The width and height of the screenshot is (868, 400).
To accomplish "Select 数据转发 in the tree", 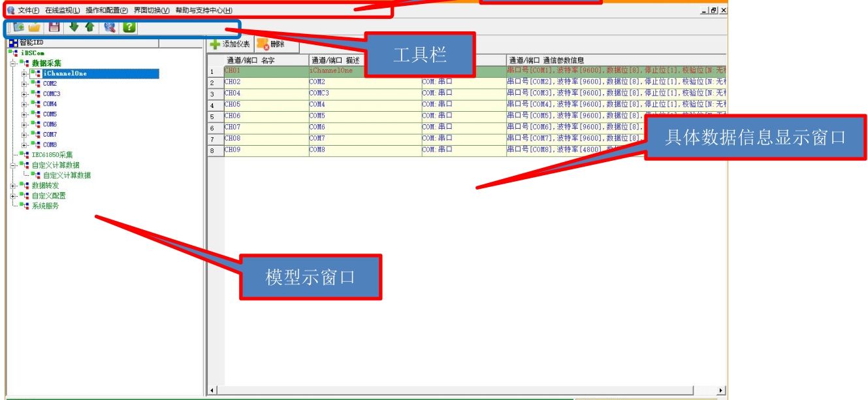I will 45,186.
